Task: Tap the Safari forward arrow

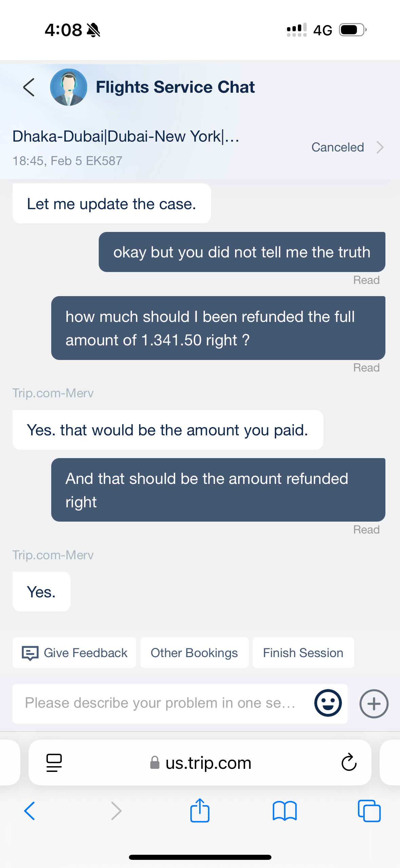Action: coord(116,811)
